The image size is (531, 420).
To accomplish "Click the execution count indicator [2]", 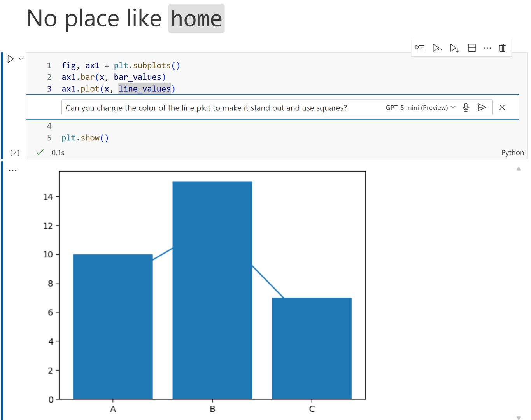I will pyautogui.click(x=14, y=152).
